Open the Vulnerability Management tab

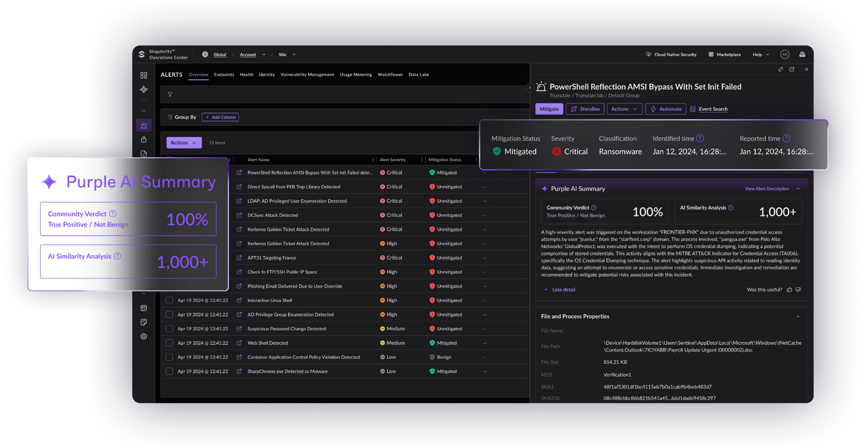307,75
